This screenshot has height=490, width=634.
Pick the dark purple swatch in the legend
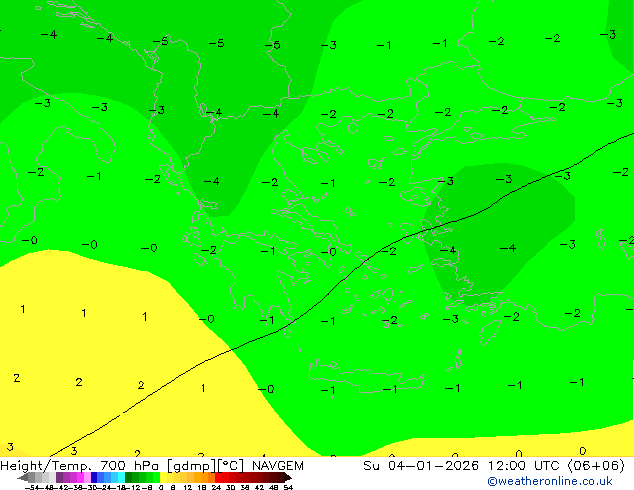tap(59, 477)
